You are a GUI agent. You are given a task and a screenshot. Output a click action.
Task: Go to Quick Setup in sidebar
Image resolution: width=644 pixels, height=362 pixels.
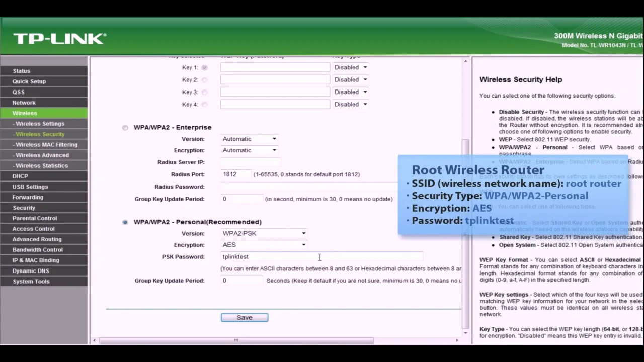[x=44, y=81]
